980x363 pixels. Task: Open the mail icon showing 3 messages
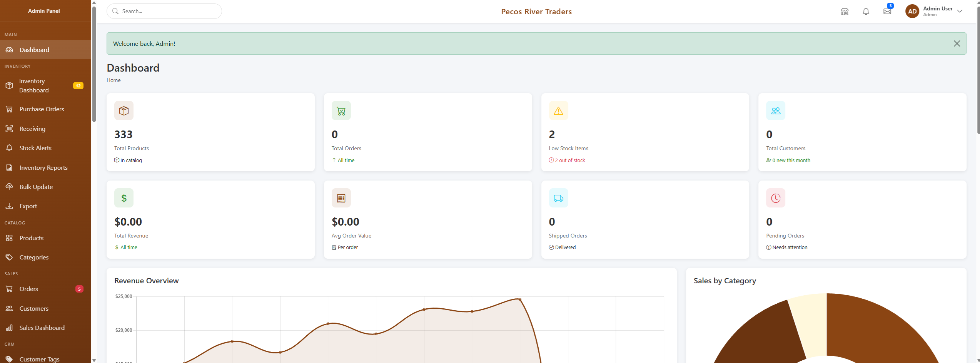[x=887, y=12]
